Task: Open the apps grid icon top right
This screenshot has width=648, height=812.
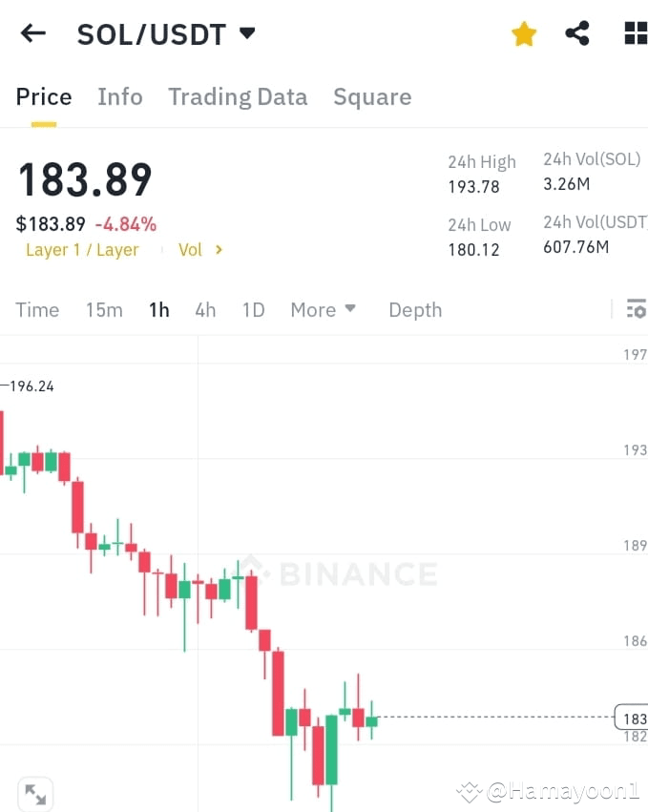Action: pos(634,32)
